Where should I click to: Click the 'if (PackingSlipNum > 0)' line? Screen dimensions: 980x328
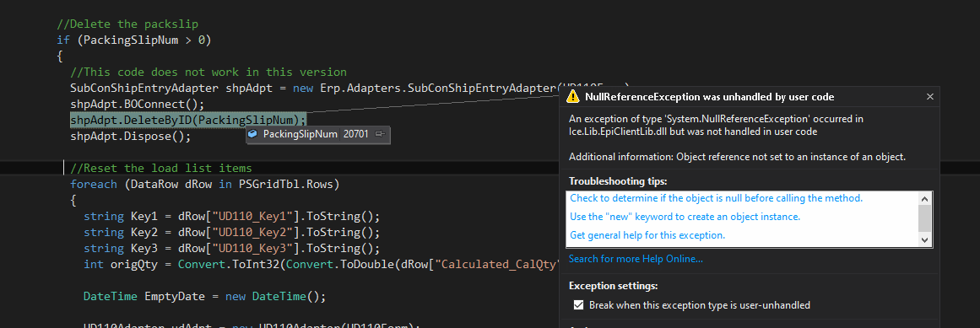click(133, 40)
